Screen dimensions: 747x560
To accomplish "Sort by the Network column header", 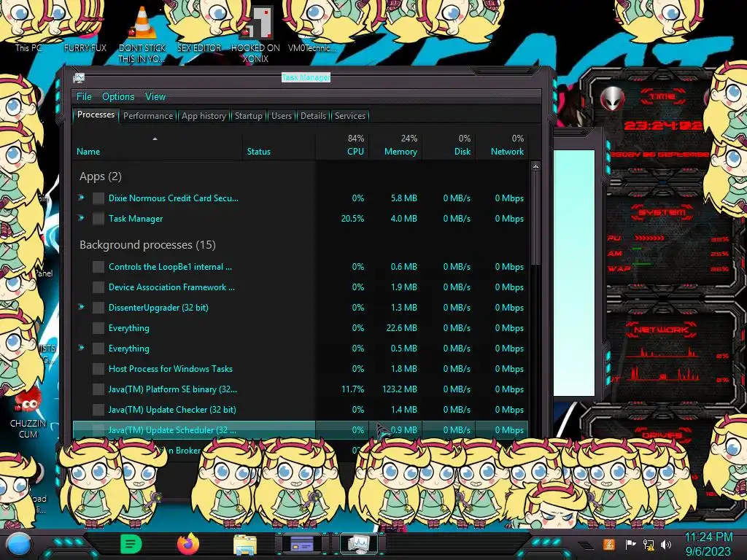I will point(502,145).
